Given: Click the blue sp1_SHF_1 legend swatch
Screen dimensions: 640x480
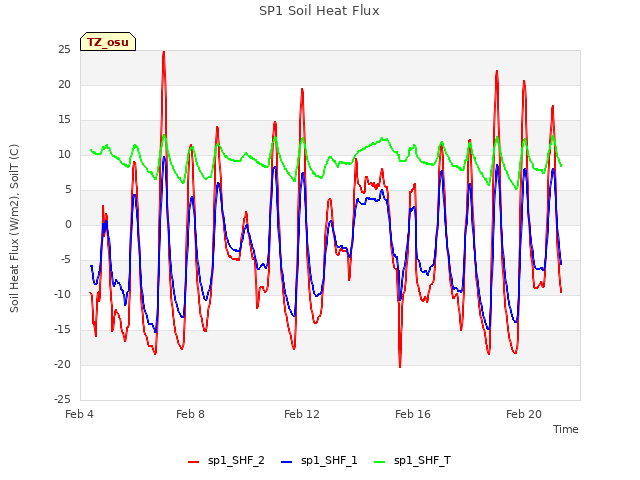Looking at the screenshot, I should tap(287, 462).
